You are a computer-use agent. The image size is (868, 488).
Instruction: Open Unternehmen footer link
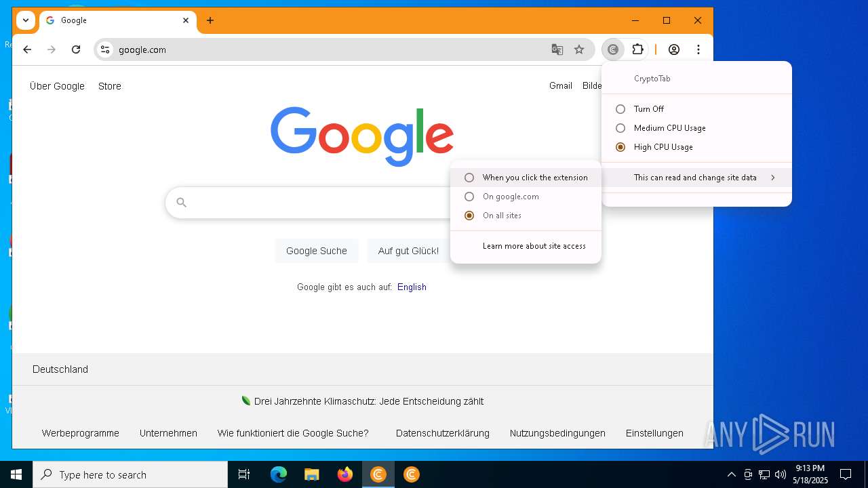[x=168, y=433]
